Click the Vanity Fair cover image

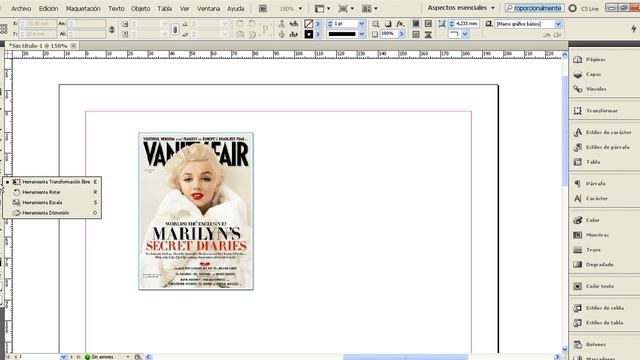196,211
